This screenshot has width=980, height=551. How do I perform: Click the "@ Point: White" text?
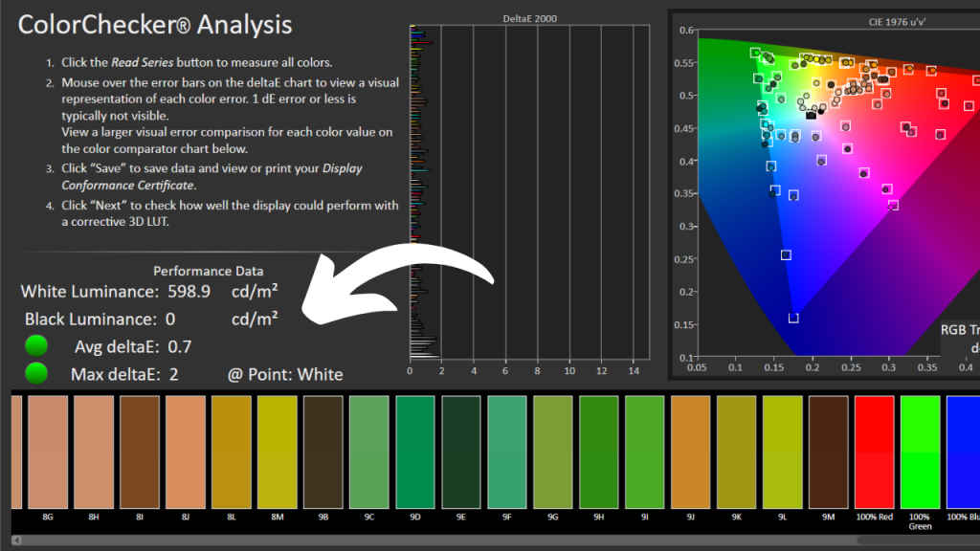285,374
